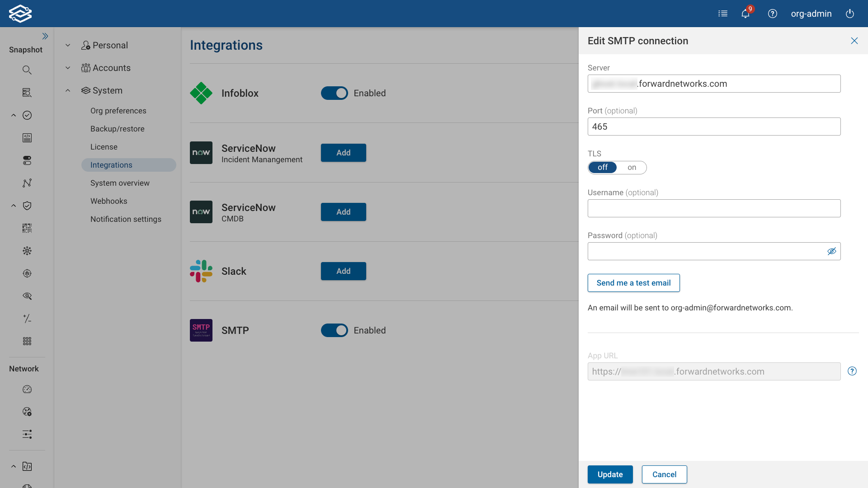Click the Infoblox diamond logo
This screenshot has height=488, width=868.
[x=201, y=93]
